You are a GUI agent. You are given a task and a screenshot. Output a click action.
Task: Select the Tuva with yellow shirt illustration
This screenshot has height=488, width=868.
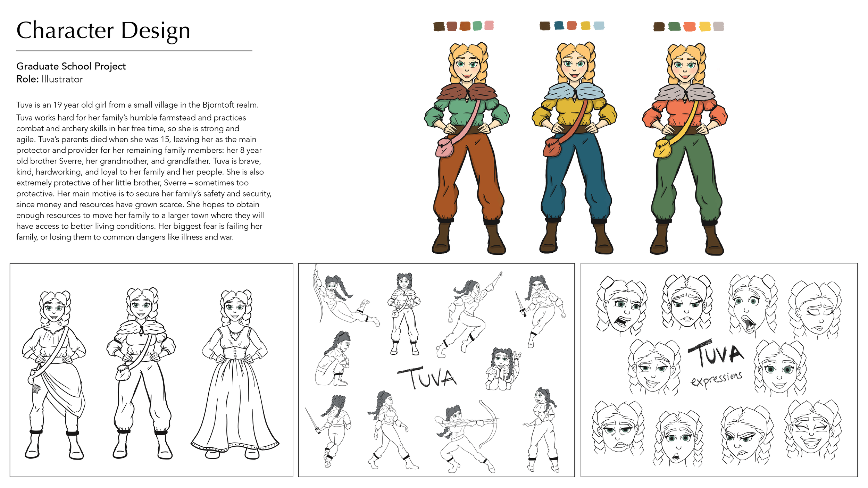tap(575, 149)
